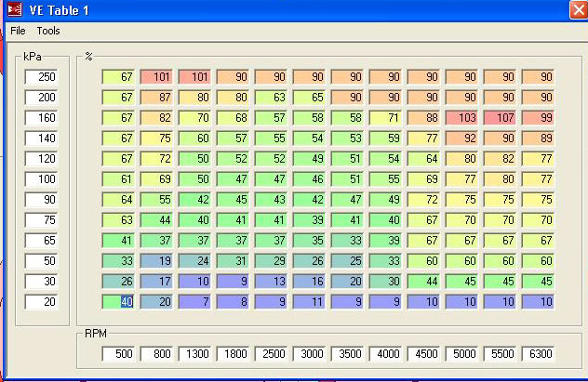
Task: Select the 160 kPa bin field
Action: coord(42,118)
